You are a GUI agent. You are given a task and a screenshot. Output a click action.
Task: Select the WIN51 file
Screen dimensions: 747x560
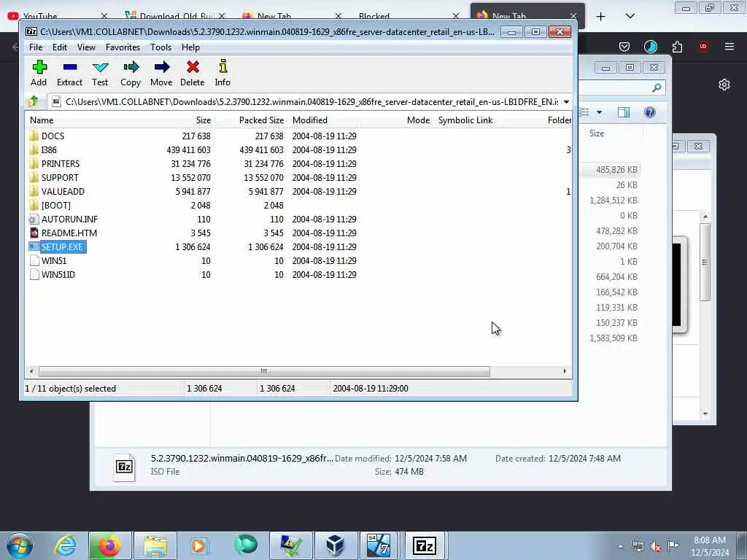coord(53,260)
